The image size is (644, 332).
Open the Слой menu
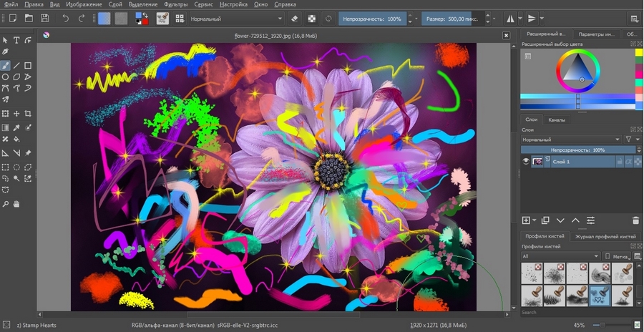point(115,4)
